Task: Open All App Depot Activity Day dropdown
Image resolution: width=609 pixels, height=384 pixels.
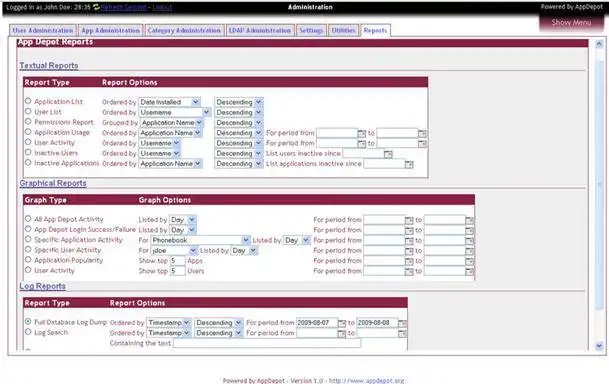Action: pos(183,220)
